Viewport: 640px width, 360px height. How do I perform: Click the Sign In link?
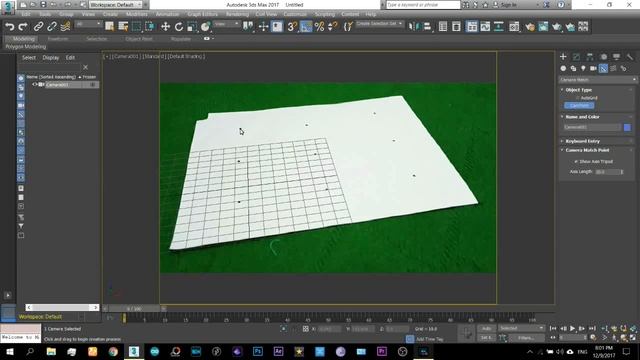pyautogui.click(x=508, y=5)
